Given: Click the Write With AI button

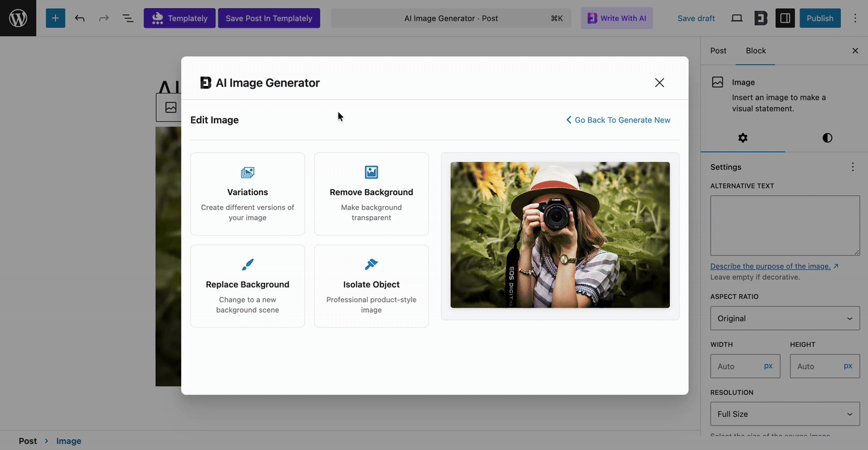Looking at the screenshot, I should tap(617, 18).
